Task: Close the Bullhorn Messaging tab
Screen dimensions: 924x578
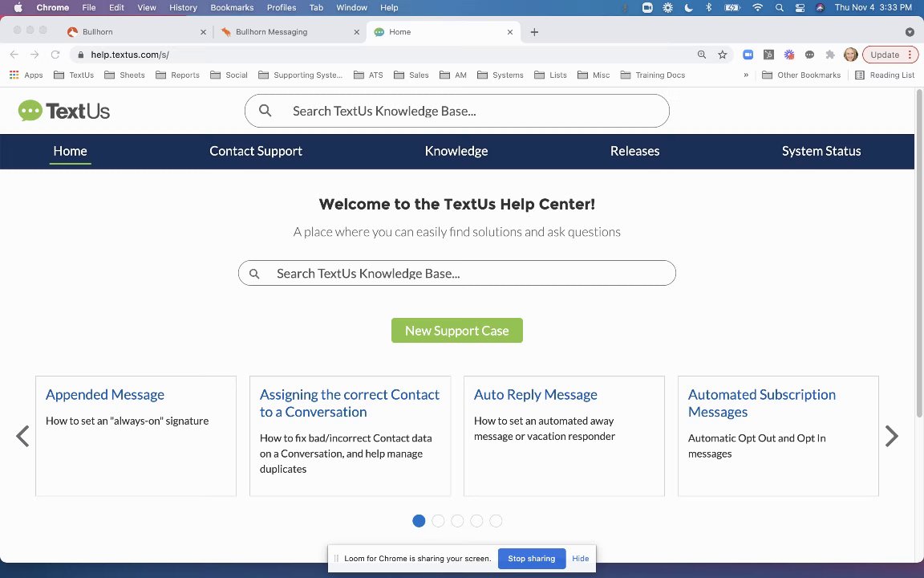Action: pyautogui.click(x=356, y=32)
